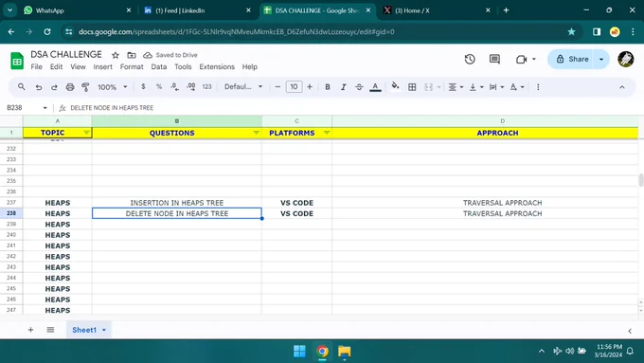Viewport: 644px width, 363px height.
Task: Click the search menus magnifier icon
Action: pyautogui.click(x=22, y=87)
